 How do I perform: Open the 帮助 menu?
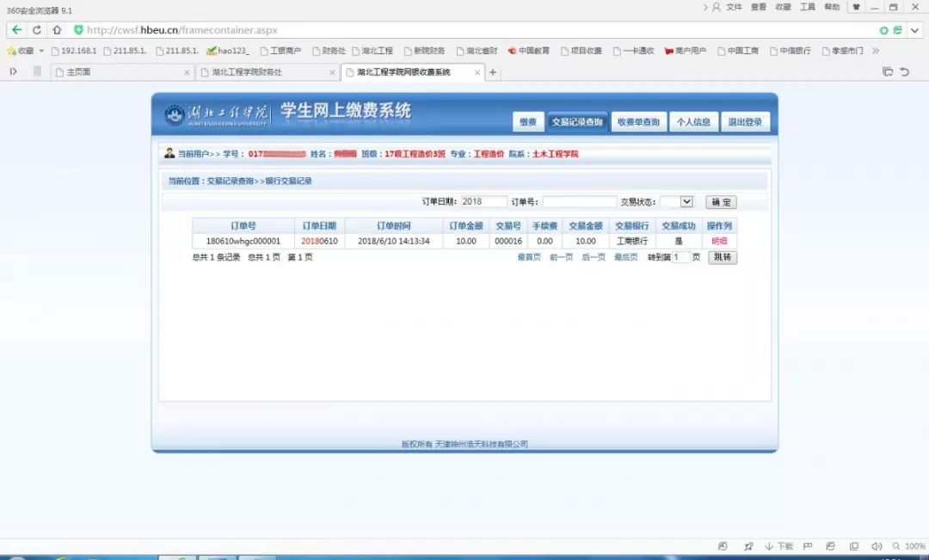[x=832, y=7]
